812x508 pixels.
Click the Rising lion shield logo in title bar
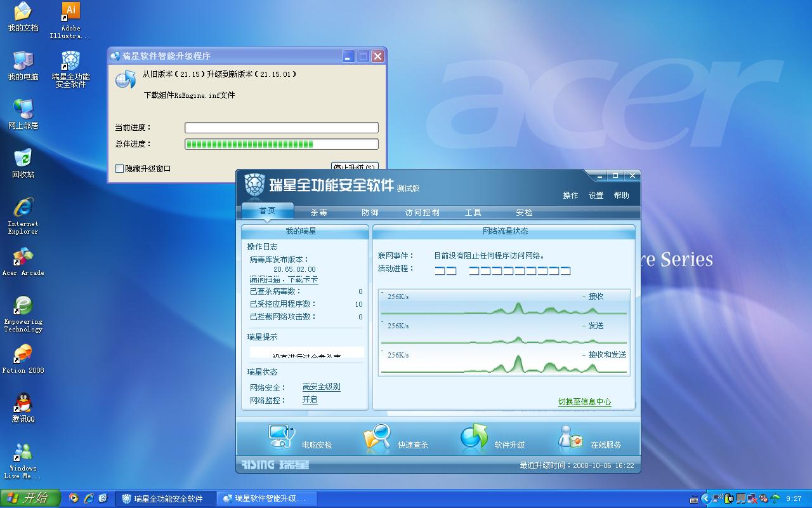(x=254, y=185)
